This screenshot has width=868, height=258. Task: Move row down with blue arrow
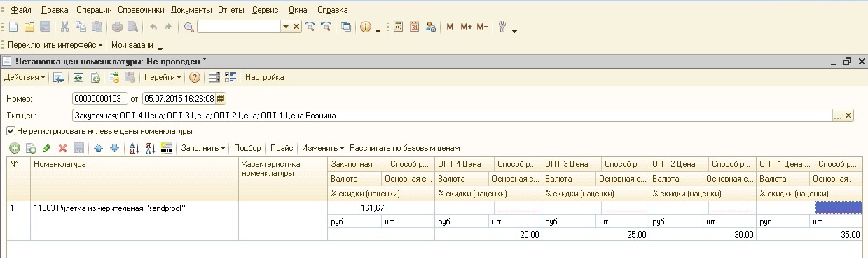[114, 148]
